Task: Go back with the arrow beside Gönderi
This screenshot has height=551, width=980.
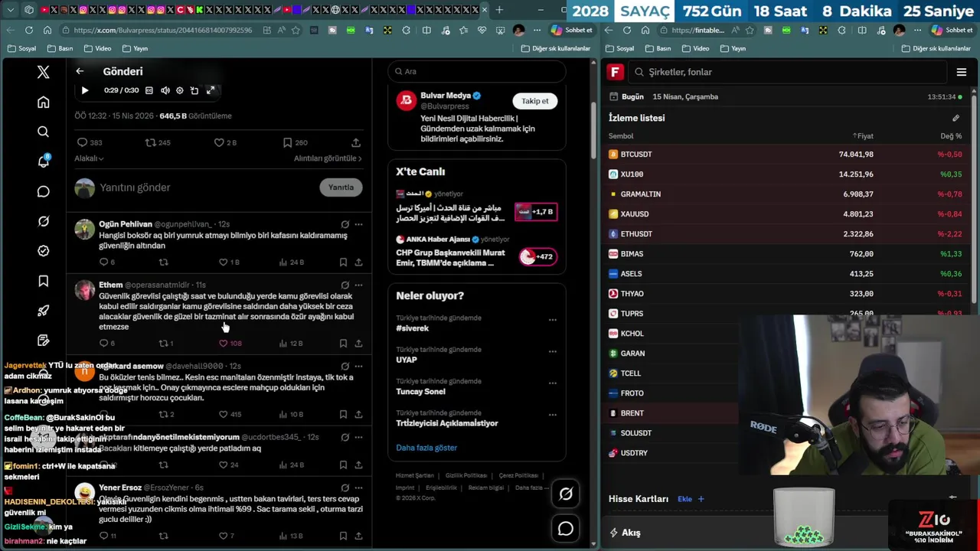Action: (x=80, y=71)
